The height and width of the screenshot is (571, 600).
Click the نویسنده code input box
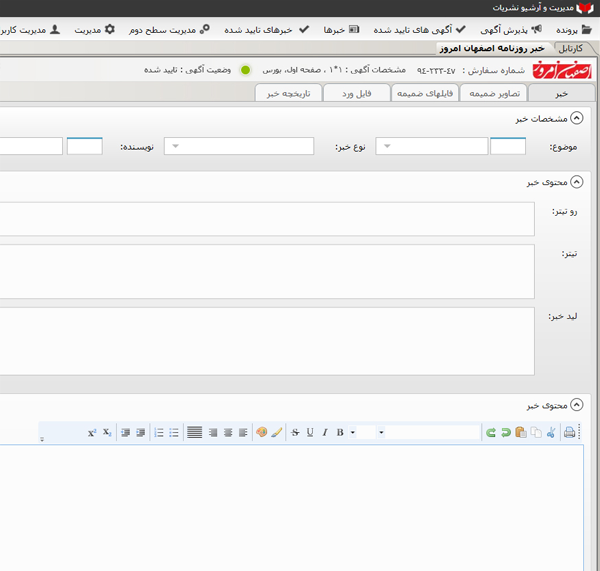(x=85, y=146)
